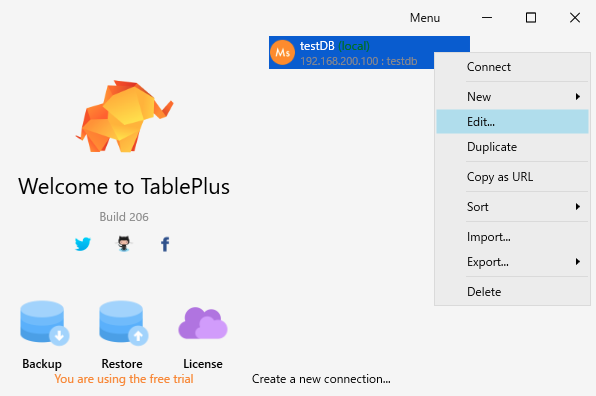Image resolution: width=596 pixels, height=396 pixels.
Task: Open the Export... submenu entry
Action: coord(512,262)
